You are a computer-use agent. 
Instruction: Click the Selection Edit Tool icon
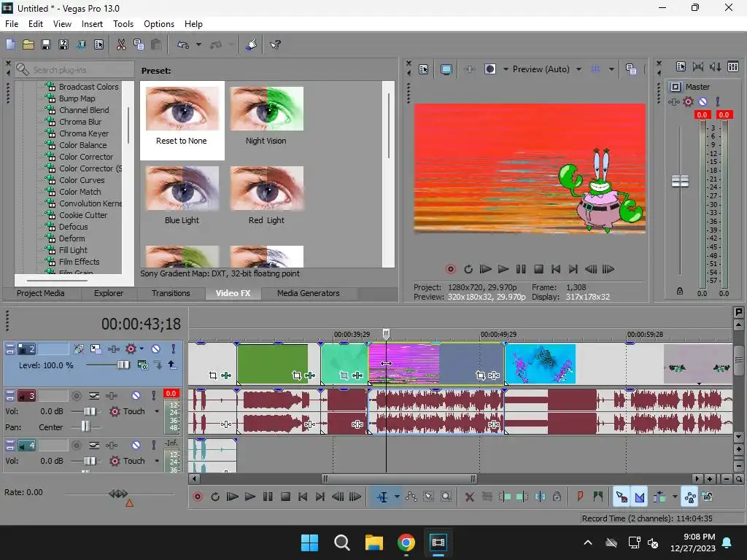point(429,497)
